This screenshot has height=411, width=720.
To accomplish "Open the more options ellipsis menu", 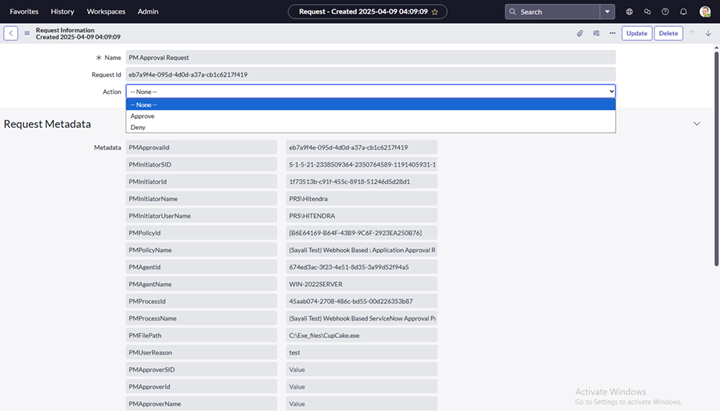I will tap(612, 33).
